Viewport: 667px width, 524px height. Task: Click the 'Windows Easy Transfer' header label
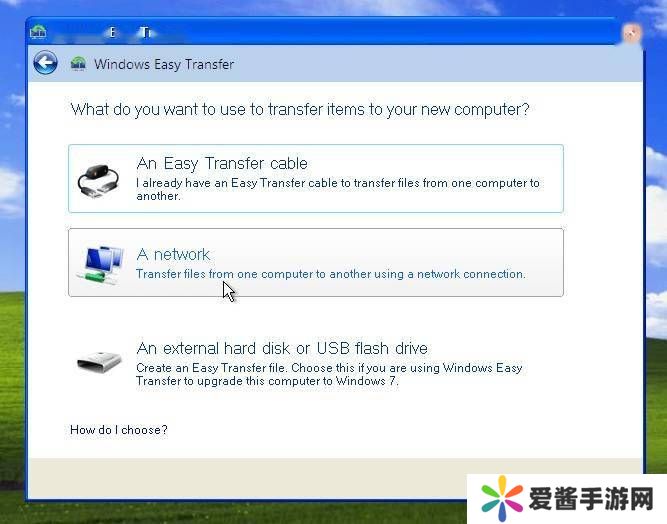164,64
